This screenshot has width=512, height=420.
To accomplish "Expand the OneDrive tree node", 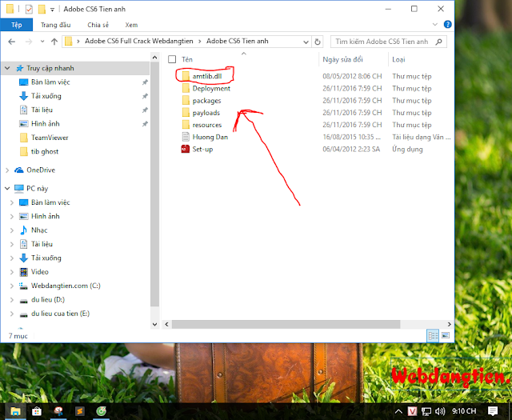I will pos(7,170).
